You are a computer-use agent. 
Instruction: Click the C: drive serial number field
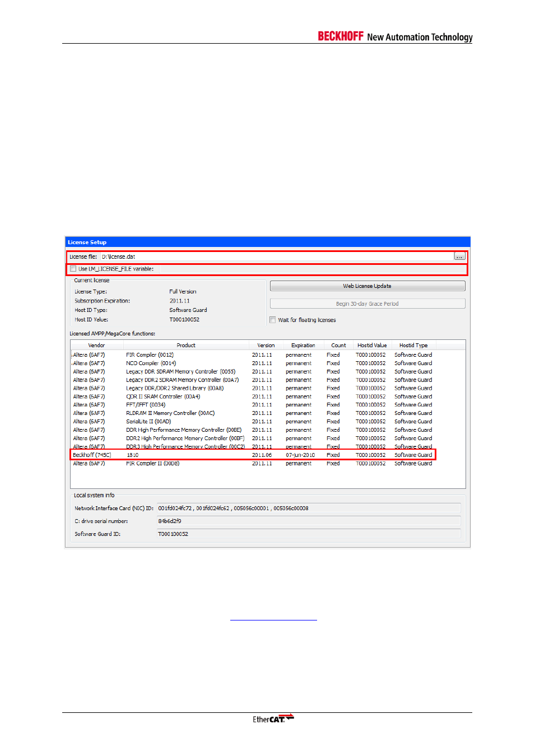[309, 521]
